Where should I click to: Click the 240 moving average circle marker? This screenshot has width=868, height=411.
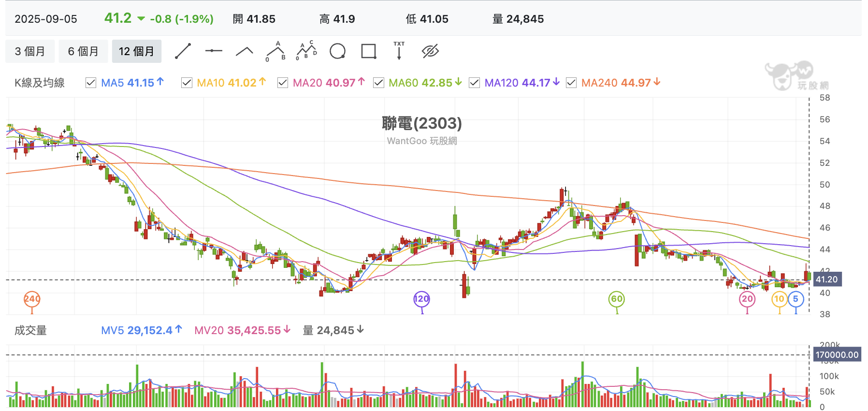pos(32,299)
